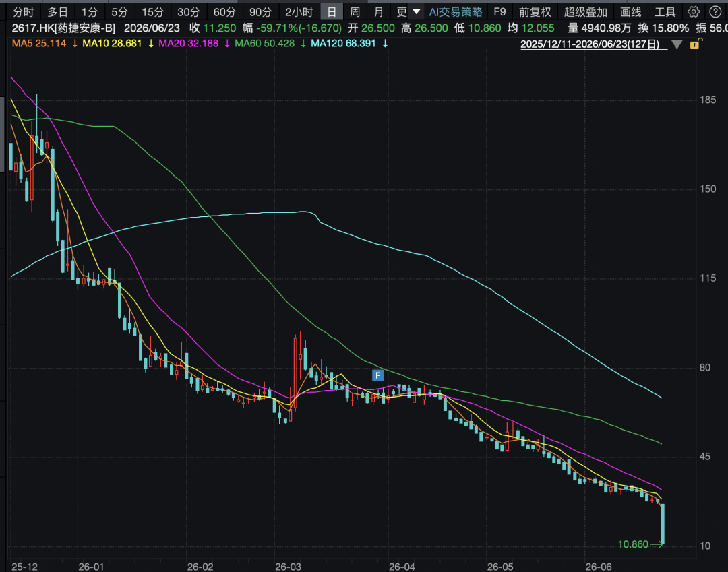Click the last large cyan candlestick

(663, 523)
